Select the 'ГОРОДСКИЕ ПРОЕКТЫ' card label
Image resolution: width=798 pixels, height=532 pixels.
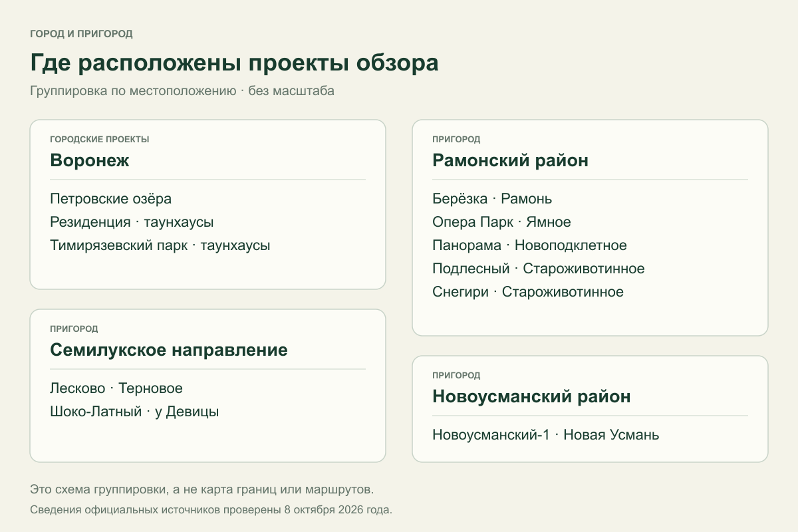(100, 140)
